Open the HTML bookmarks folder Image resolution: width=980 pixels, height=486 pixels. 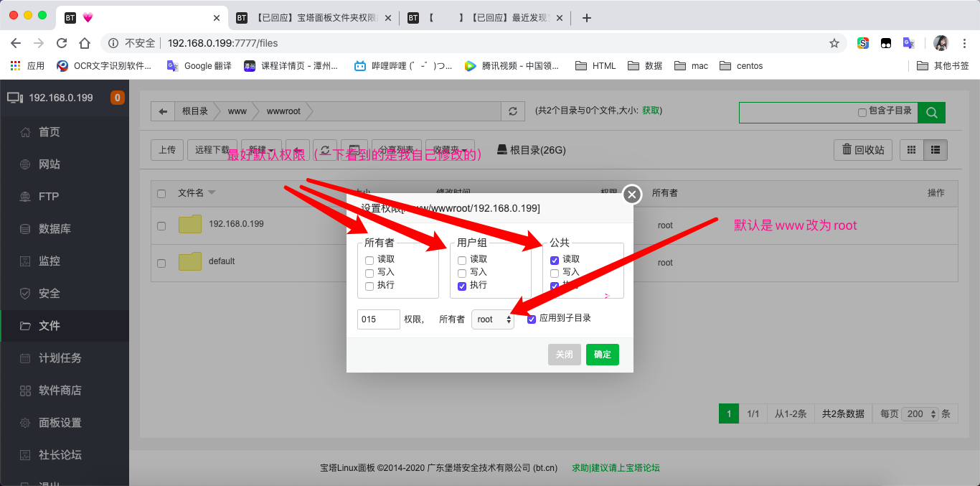pos(595,66)
